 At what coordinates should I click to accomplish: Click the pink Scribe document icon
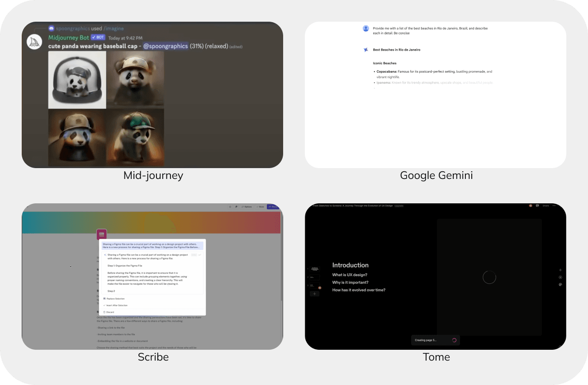pyautogui.click(x=102, y=235)
